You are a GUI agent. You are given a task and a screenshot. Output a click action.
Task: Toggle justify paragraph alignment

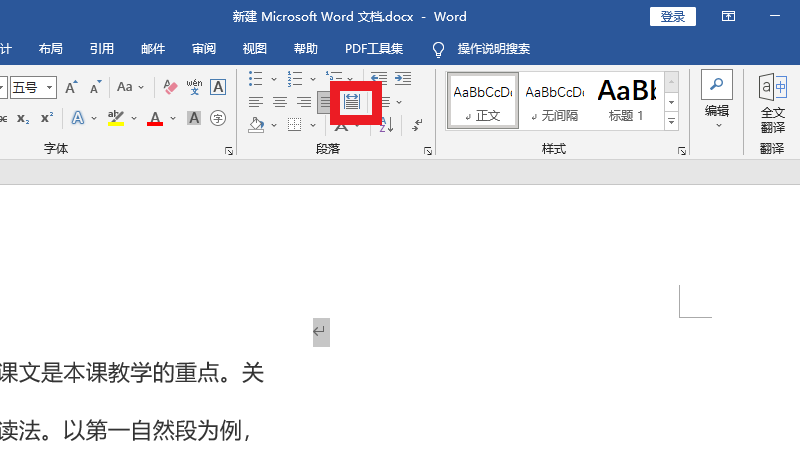click(326, 102)
